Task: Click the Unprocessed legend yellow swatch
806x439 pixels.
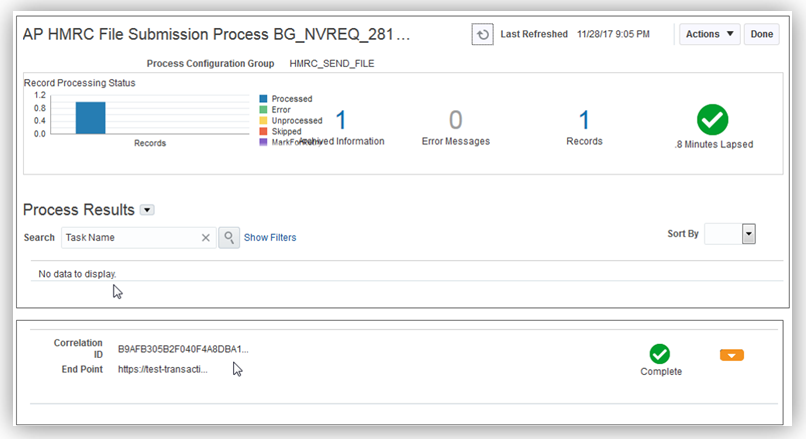Action: tap(263, 120)
